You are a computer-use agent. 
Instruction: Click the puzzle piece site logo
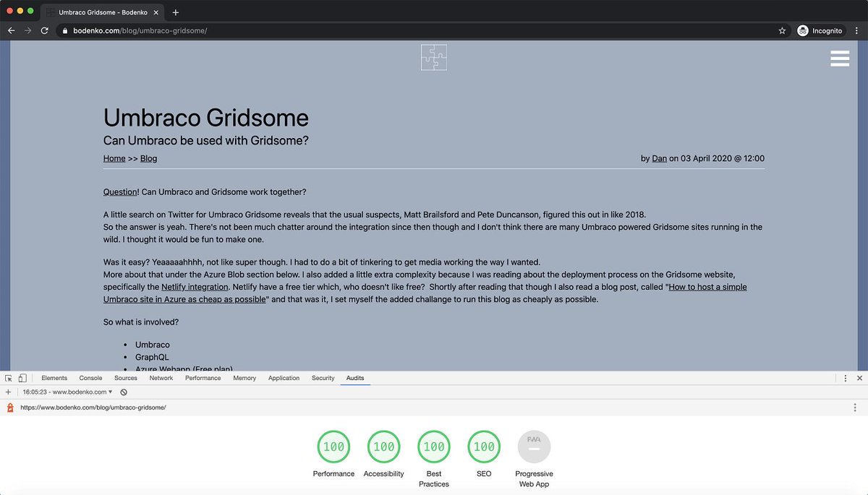[x=434, y=58]
